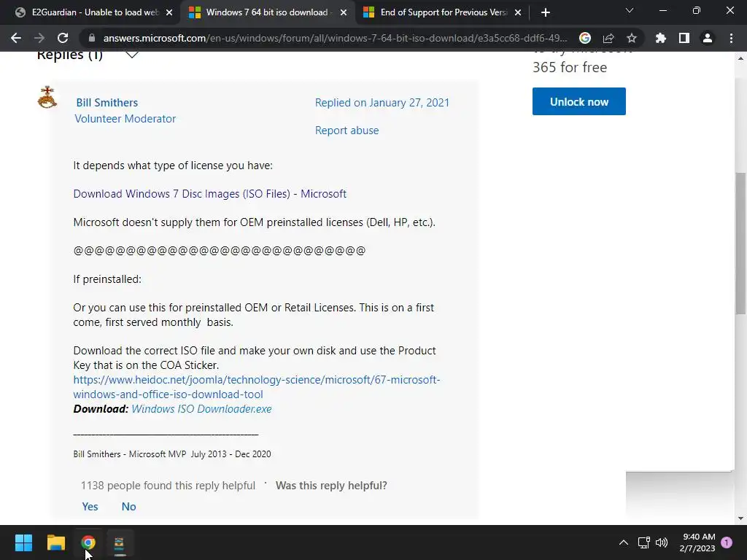
Task: Click 'If preinstalled:' text
Action: click(107, 279)
